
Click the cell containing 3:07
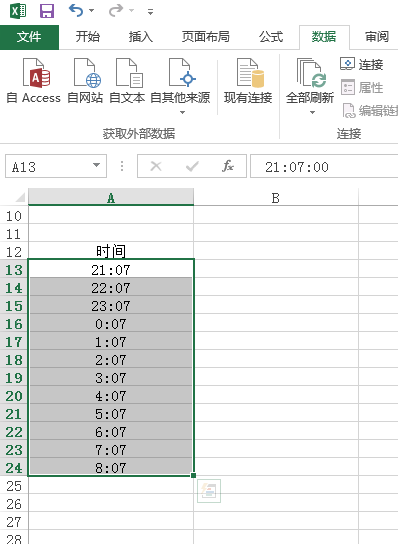pos(111,377)
